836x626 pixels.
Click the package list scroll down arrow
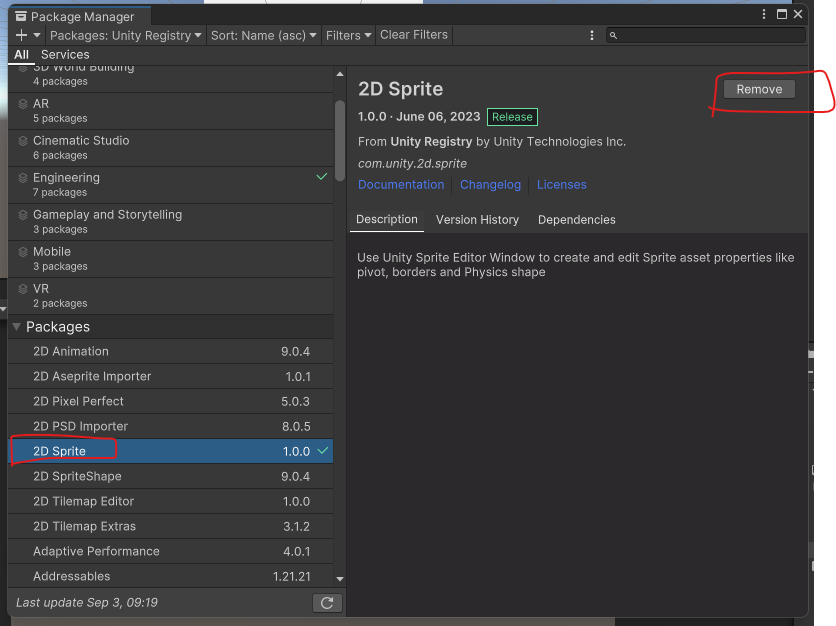coord(340,579)
